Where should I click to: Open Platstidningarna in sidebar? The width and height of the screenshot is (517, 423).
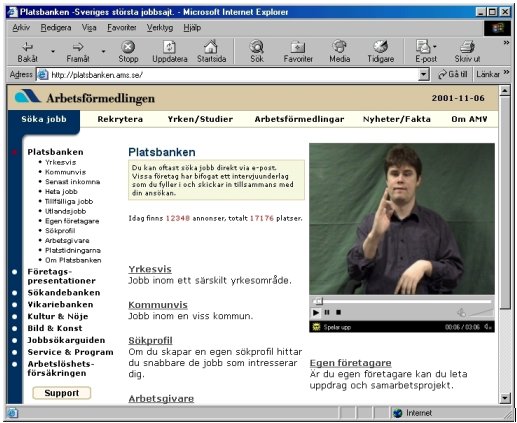pyautogui.click(x=73, y=250)
